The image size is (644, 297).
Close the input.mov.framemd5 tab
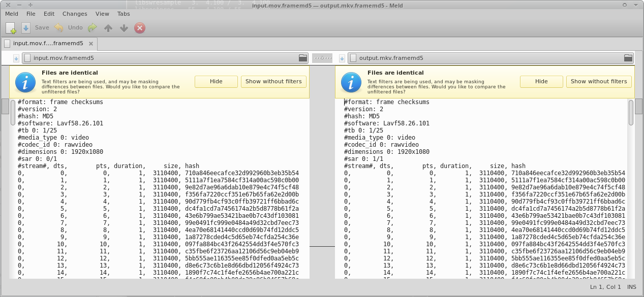pyautogui.click(x=91, y=44)
